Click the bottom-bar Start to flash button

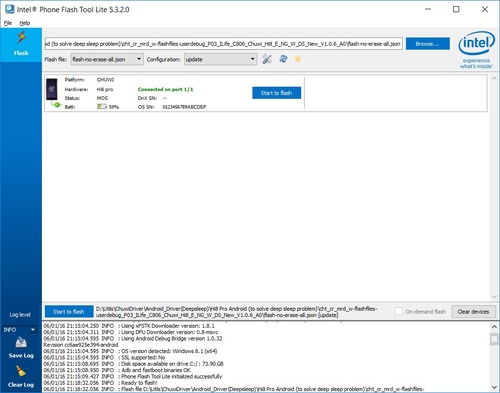pyautogui.click(x=69, y=312)
